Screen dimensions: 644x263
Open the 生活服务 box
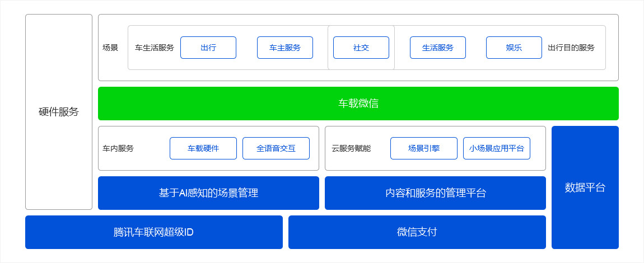pyautogui.click(x=438, y=48)
